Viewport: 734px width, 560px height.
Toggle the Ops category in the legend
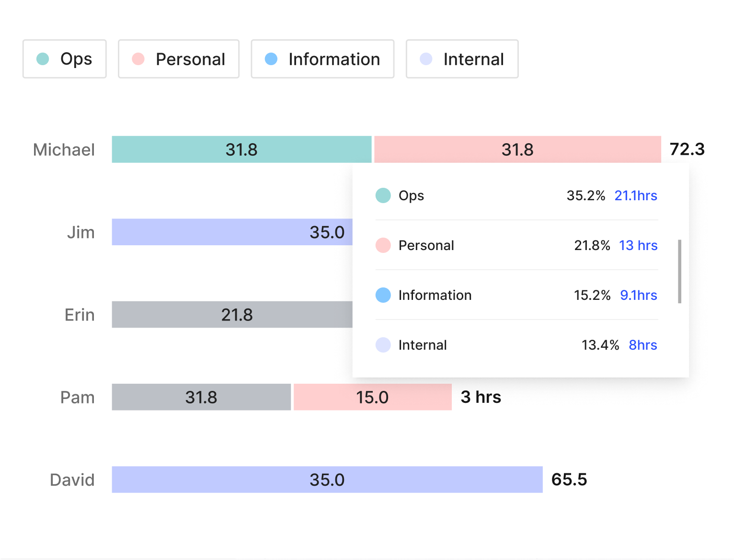point(64,59)
